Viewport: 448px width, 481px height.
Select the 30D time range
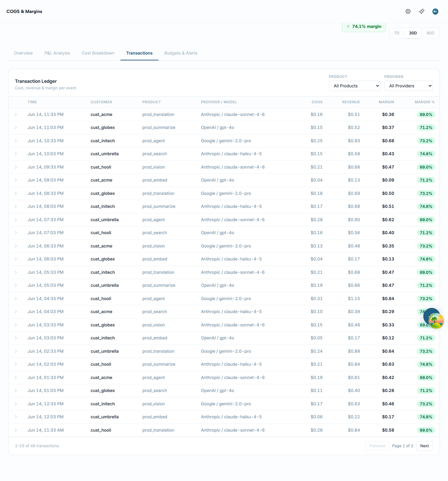coord(413,33)
